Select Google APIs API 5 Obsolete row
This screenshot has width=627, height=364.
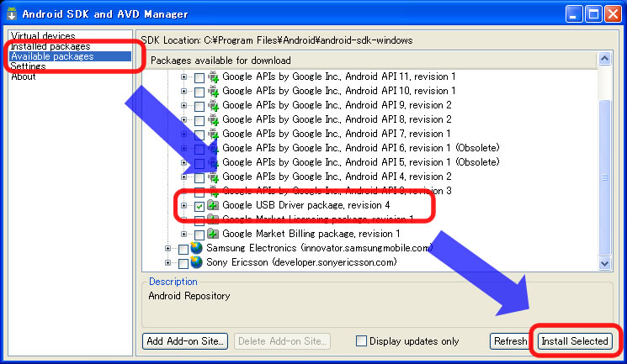pyautogui.click(x=361, y=162)
